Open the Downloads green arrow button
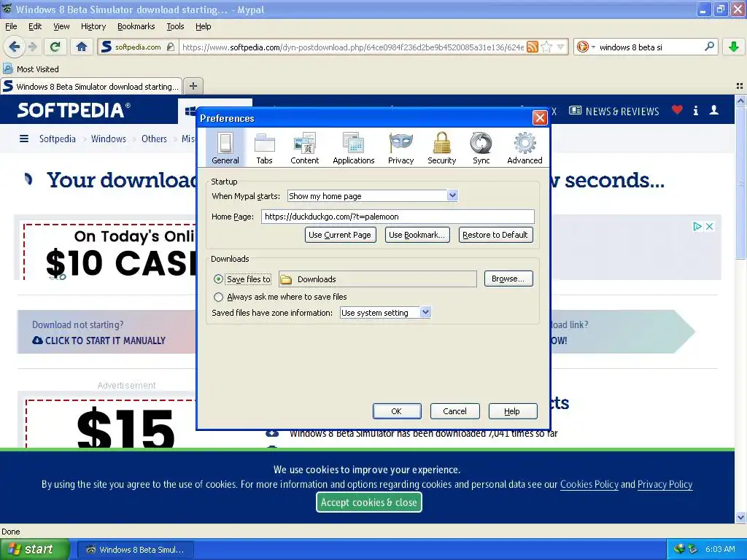Image resolution: width=747 pixels, height=560 pixels. coord(734,47)
